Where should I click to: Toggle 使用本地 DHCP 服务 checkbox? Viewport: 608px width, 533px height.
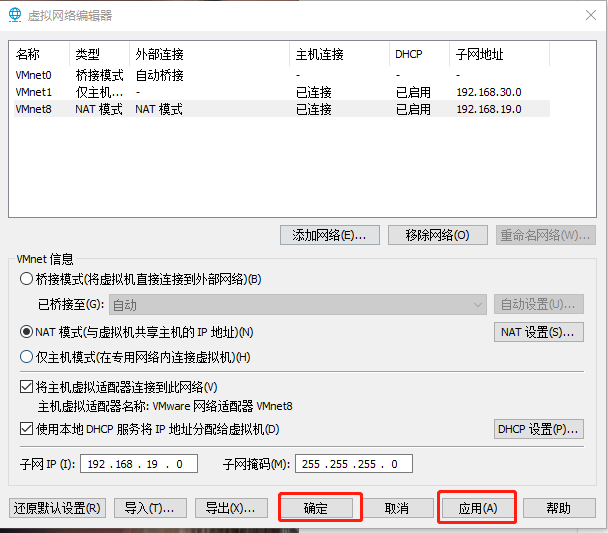pos(27,429)
